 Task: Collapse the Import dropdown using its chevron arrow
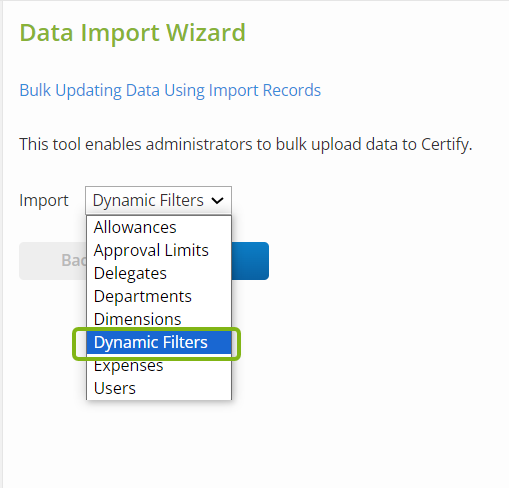pos(217,200)
